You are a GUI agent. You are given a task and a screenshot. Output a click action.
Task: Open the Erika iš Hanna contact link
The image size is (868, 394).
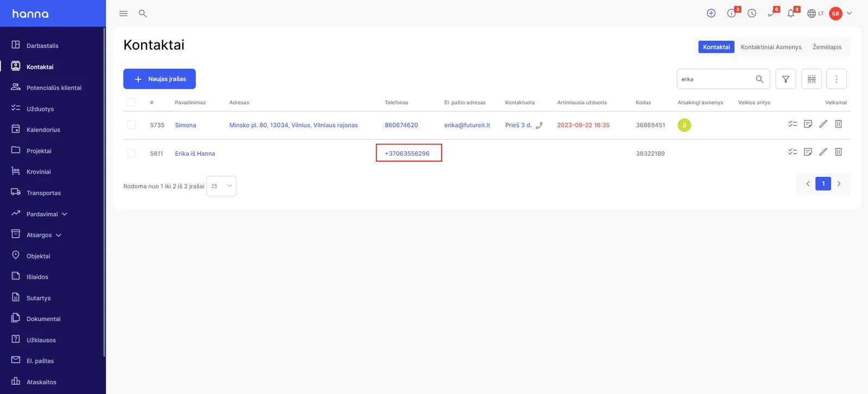tap(195, 154)
